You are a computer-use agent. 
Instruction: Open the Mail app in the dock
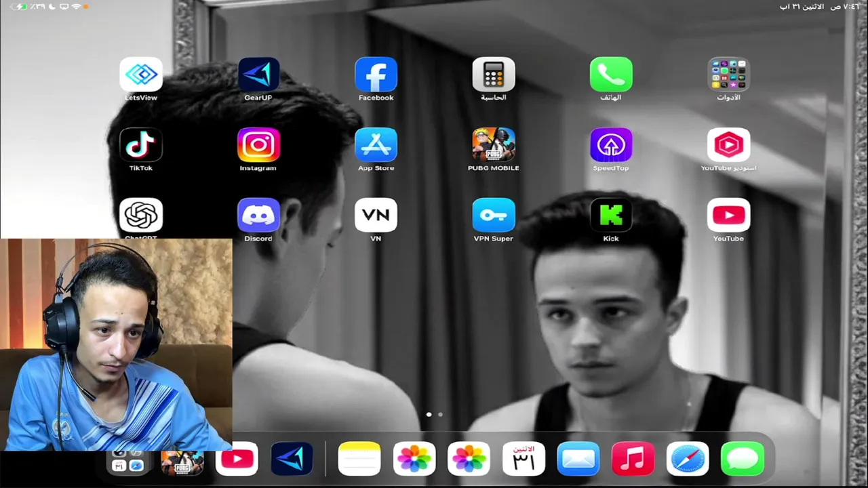(x=578, y=460)
